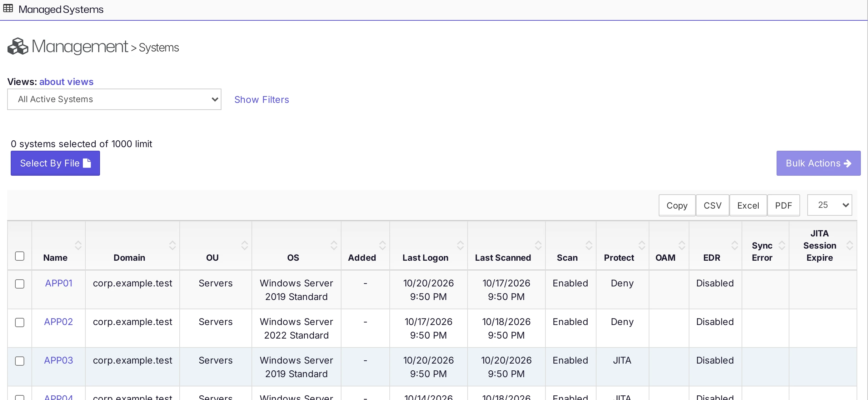This screenshot has width=868, height=400.
Task: Click the Added column sort arrows
Action: point(383,245)
